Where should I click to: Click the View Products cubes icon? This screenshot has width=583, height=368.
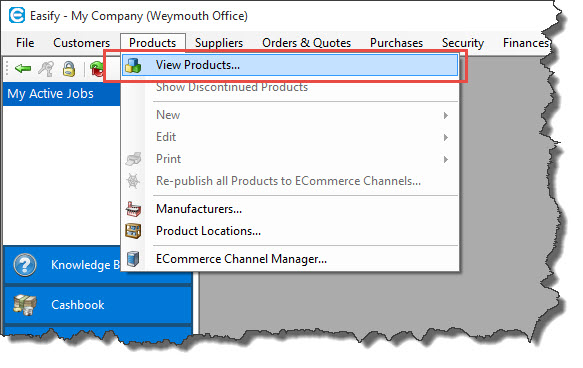pyautogui.click(x=133, y=65)
